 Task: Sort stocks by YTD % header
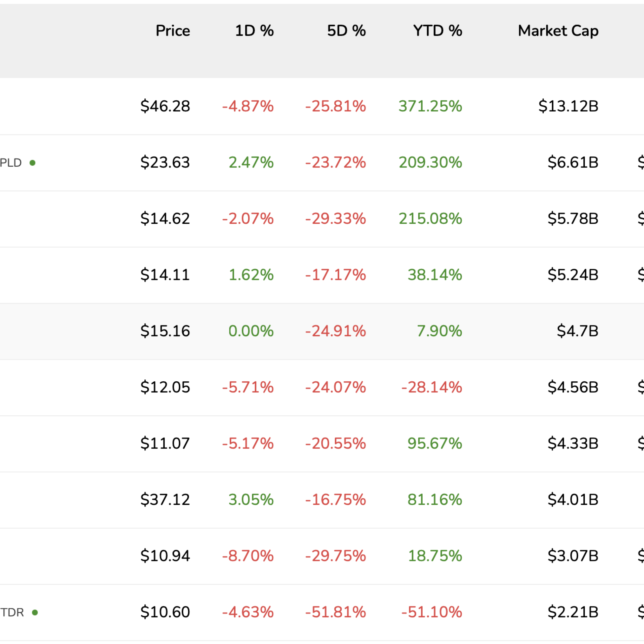pos(437,31)
